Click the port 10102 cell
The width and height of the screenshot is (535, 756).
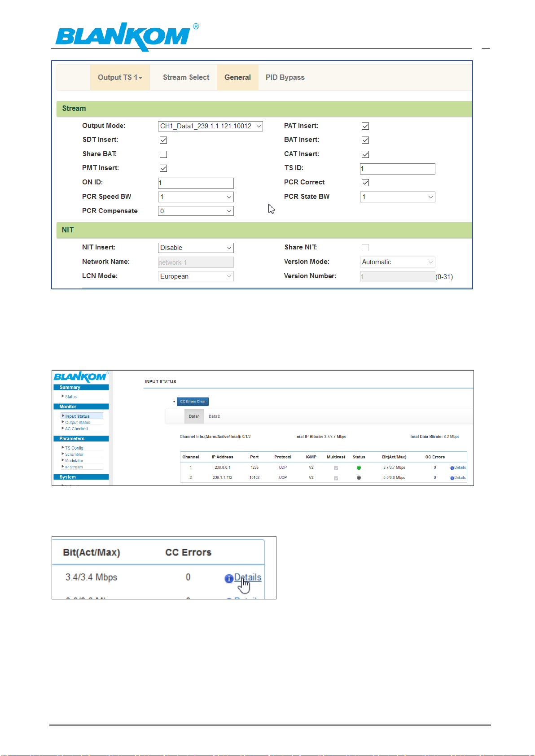tap(254, 477)
